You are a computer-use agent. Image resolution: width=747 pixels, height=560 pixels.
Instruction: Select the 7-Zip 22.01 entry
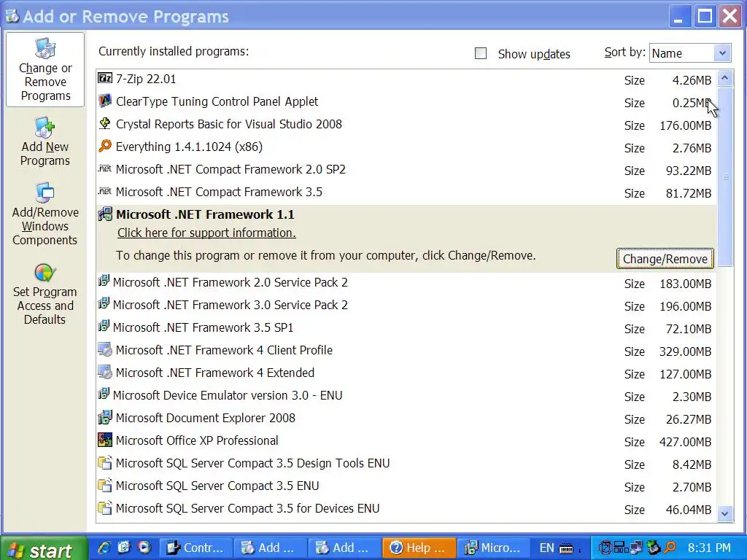pyautogui.click(x=406, y=79)
